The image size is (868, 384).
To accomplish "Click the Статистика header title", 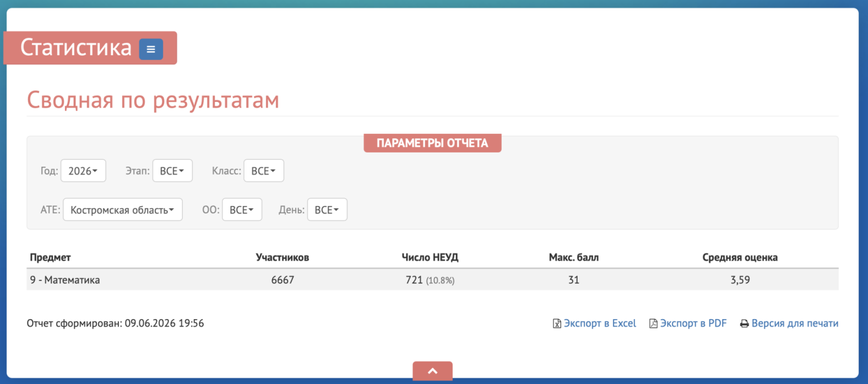I will pyautogui.click(x=76, y=48).
